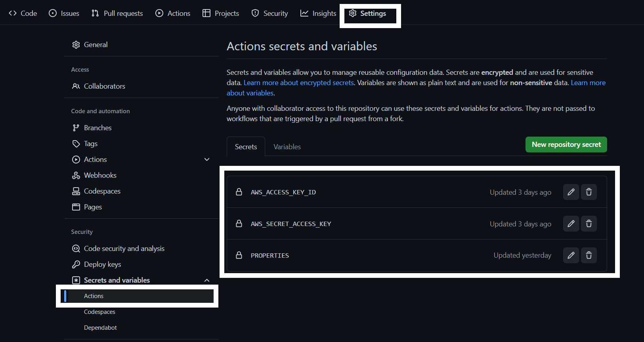
Task: Click the branch icon next to Branches
Action: pos(76,128)
